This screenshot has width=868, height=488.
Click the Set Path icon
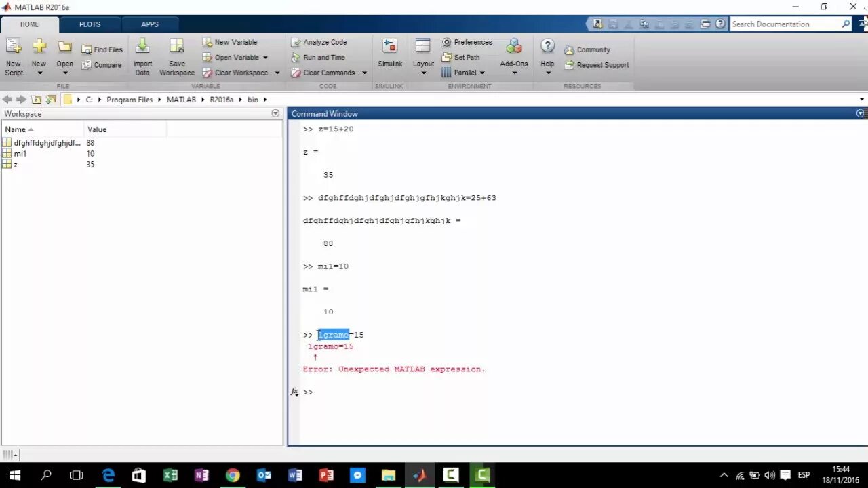460,57
